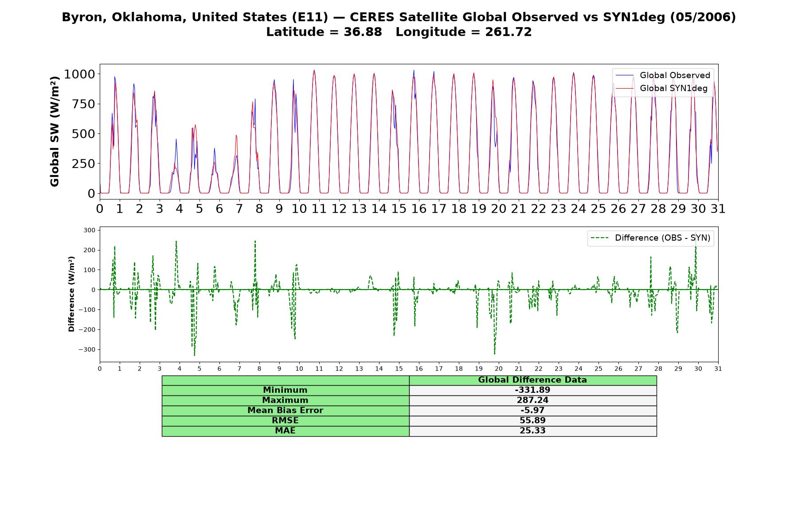798x532 pixels.
Task: Click the Global SYN1deg legend entry
Action: pos(662,89)
